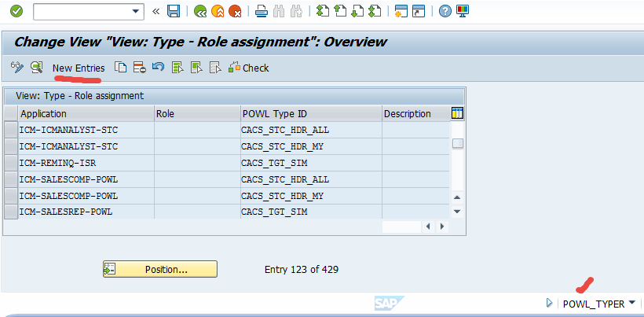Image resolution: width=644 pixels, height=317 pixels.
Task: Click the horizontal scroll right arrow
Action: (442, 226)
